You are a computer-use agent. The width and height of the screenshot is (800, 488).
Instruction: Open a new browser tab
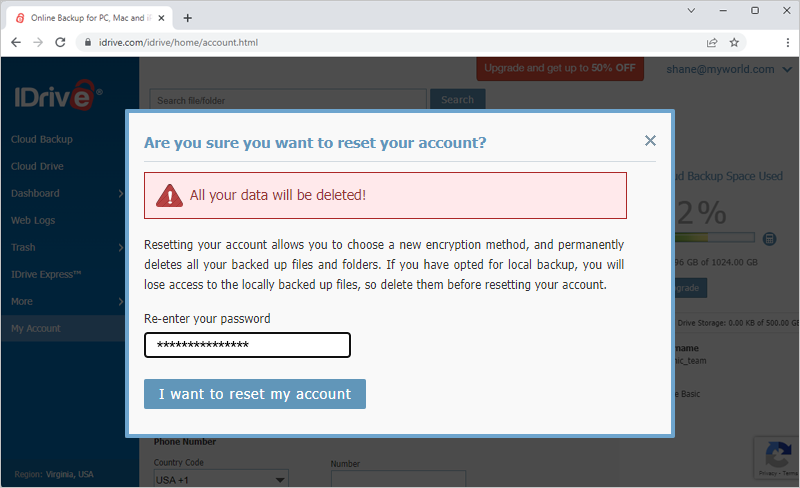click(188, 18)
